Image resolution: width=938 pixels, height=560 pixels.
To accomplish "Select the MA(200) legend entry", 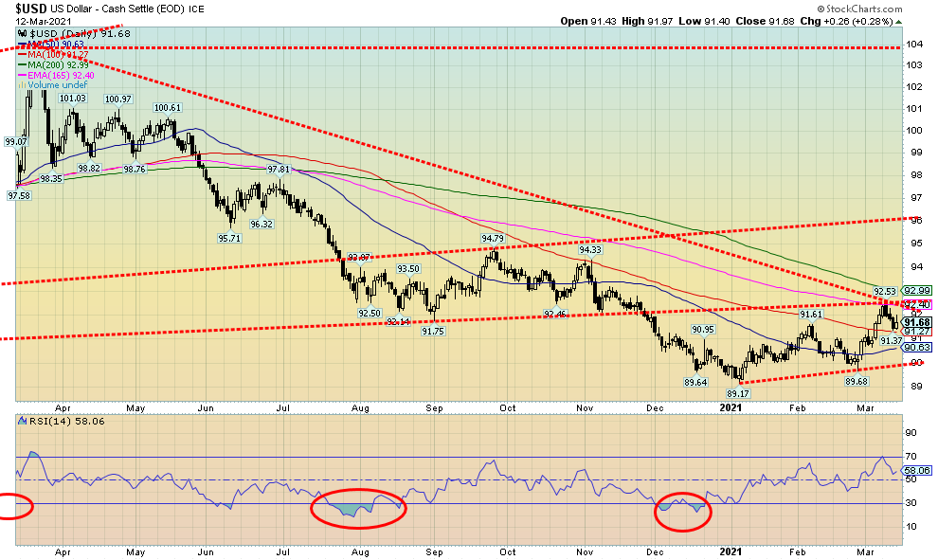I will (58, 64).
